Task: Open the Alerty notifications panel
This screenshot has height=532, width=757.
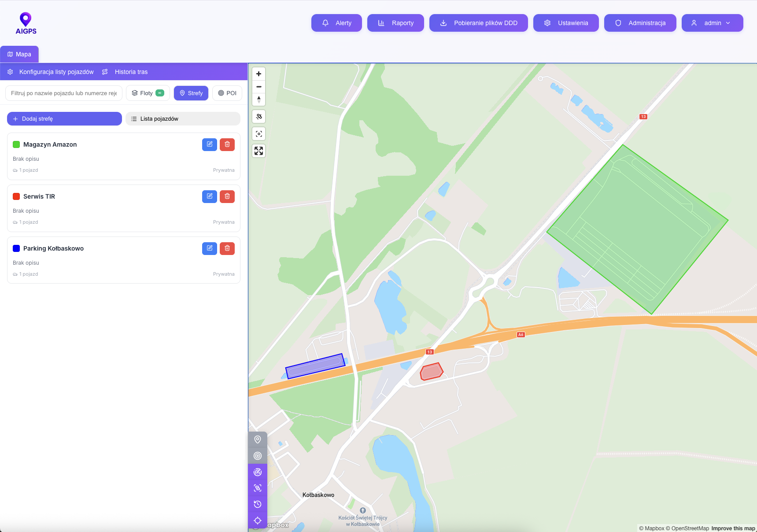Action: tap(336, 23)
